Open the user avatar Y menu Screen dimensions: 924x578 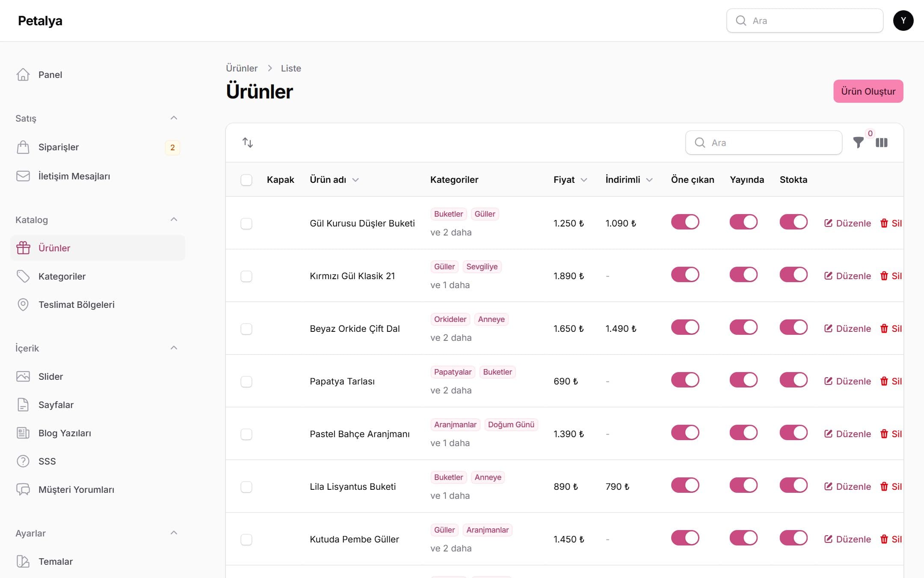point(903,21)
